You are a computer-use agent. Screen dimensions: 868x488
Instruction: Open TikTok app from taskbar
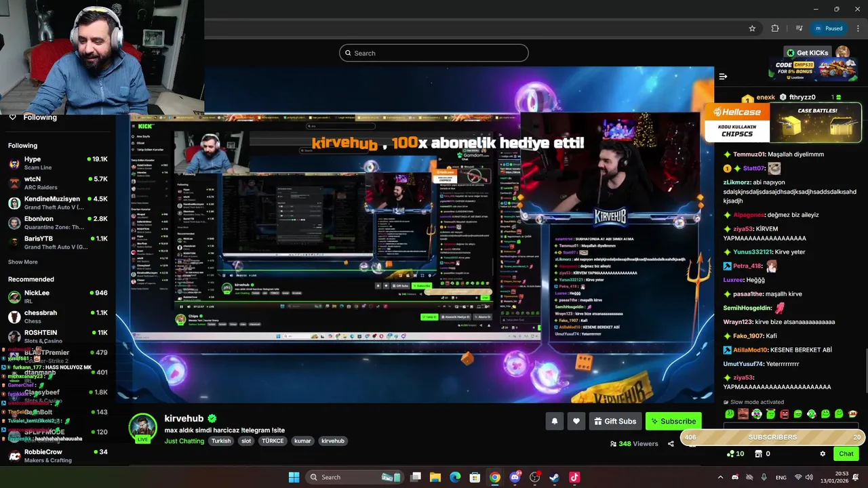[x=574, y=477]
